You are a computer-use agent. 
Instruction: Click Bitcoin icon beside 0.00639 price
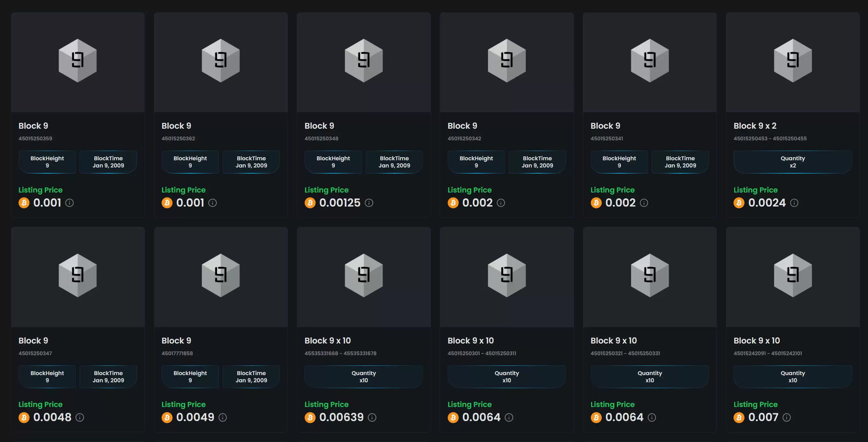[310, 417]
